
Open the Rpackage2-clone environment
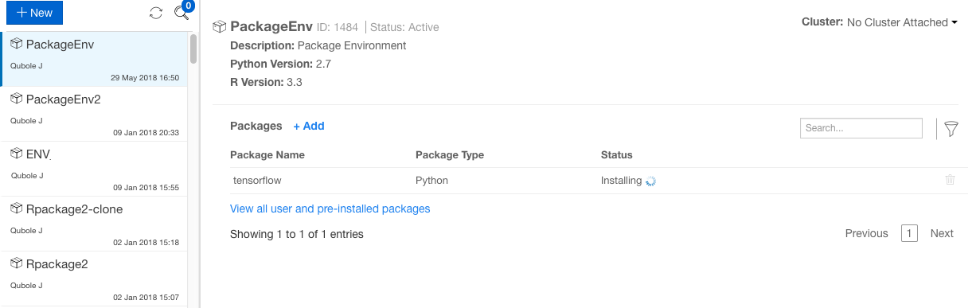click(x=94, y=224)
